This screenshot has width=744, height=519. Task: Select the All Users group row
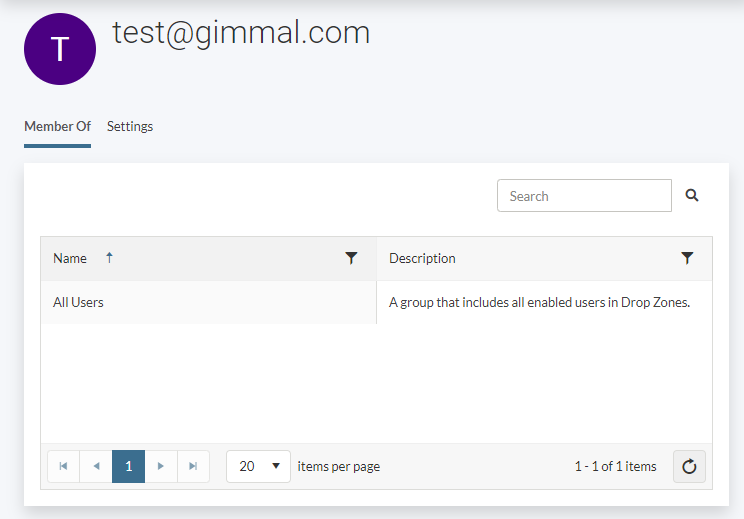pos(79,302)
